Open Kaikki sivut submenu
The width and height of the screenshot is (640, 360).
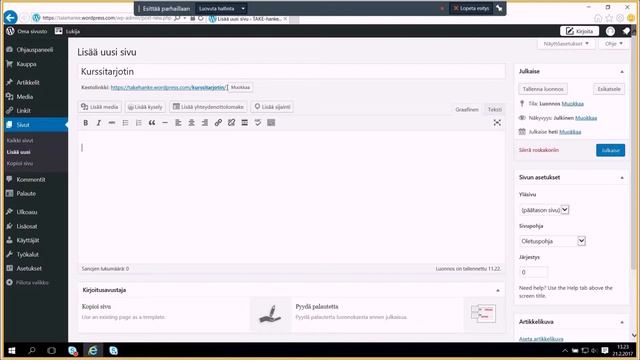[20, 140]
